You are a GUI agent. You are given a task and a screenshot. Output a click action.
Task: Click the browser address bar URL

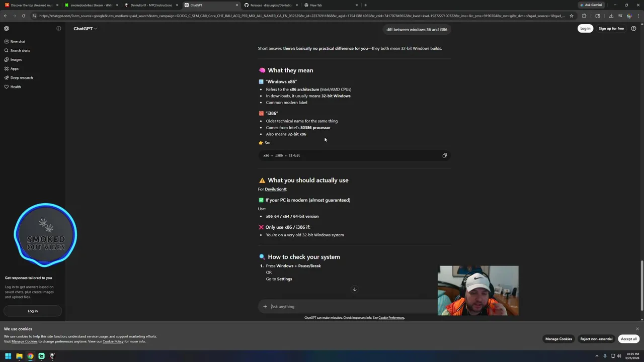302,16
